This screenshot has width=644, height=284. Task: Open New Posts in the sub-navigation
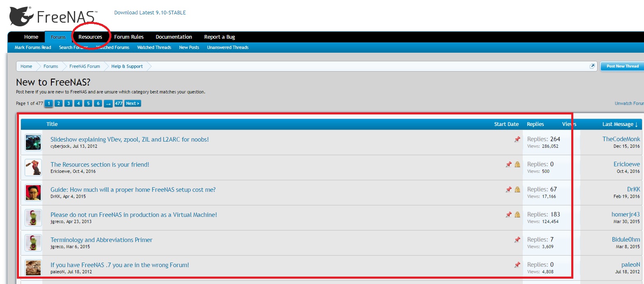point(189,47)
